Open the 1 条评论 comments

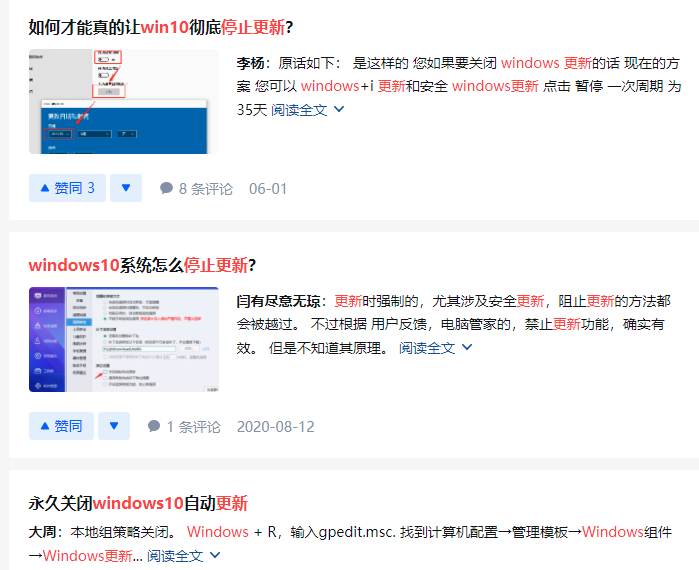pos(184,426)
